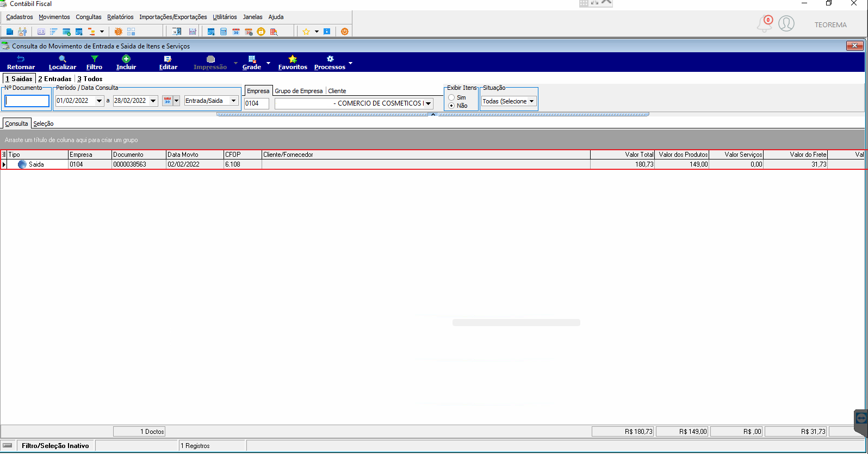
Task: Click the blue info icon in toolbar
Action: [327, 32]
